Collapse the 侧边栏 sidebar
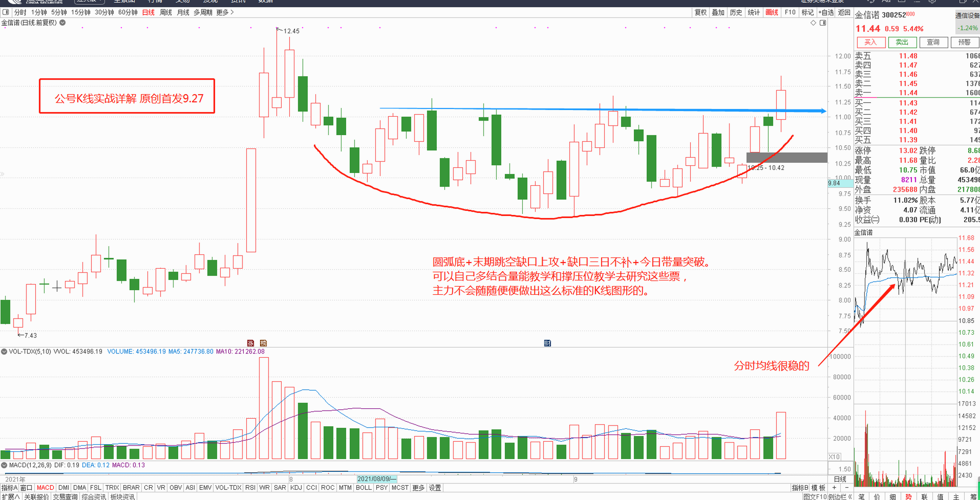 click(x=840, y=496)
